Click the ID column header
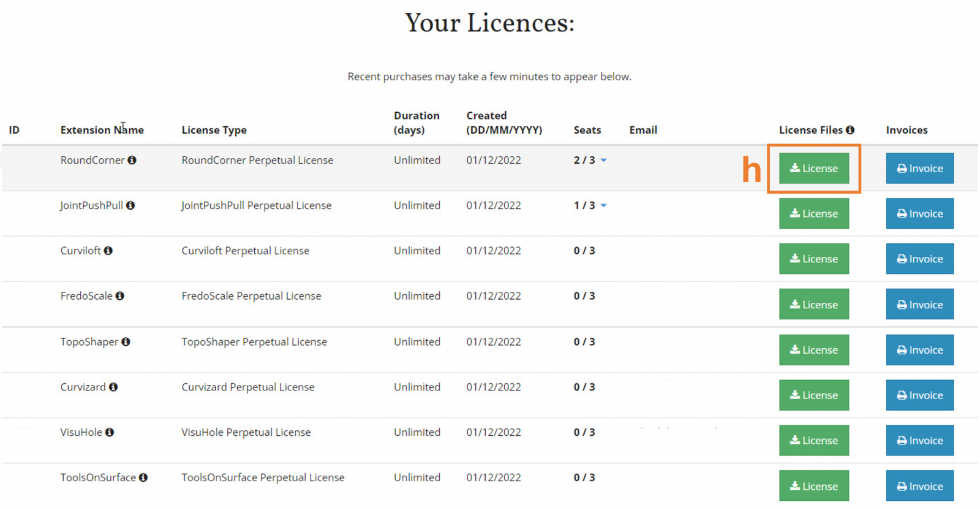980x510 pixels. [14, 130]
